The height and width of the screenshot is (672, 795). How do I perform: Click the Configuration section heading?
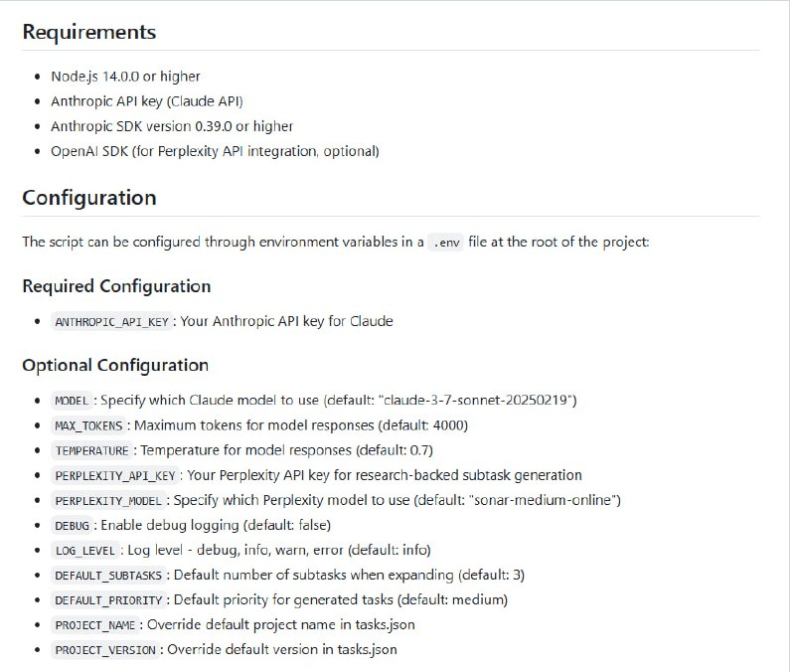click(x=89, y=198)
